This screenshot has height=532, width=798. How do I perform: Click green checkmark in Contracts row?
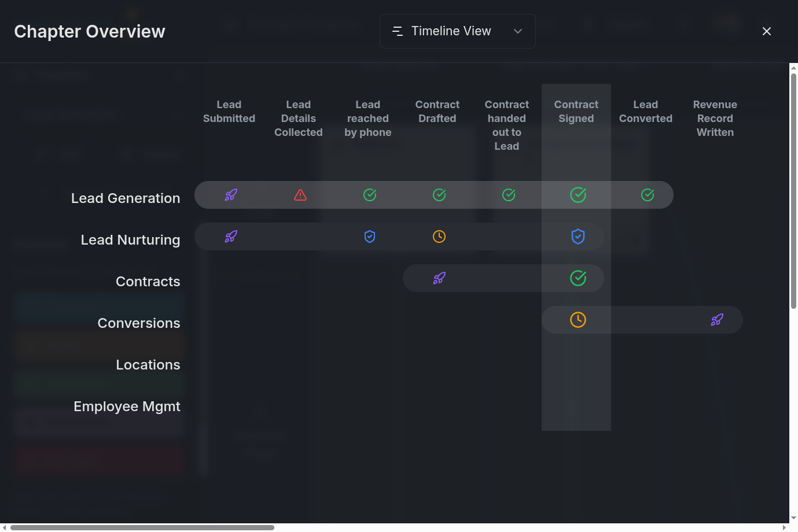(578, 278)
